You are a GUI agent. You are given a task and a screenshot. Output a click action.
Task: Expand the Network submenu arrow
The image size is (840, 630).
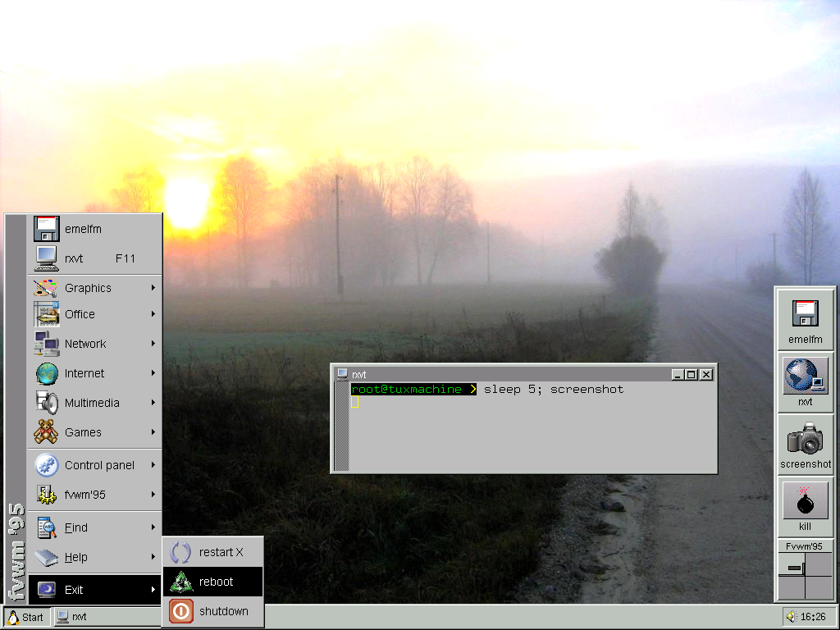[153, 344]
